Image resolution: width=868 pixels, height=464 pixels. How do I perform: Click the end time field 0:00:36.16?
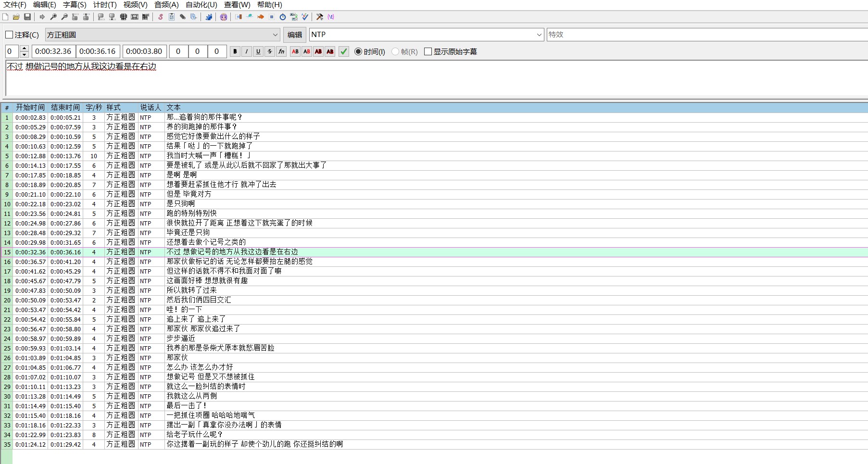(x=98, y=51)
